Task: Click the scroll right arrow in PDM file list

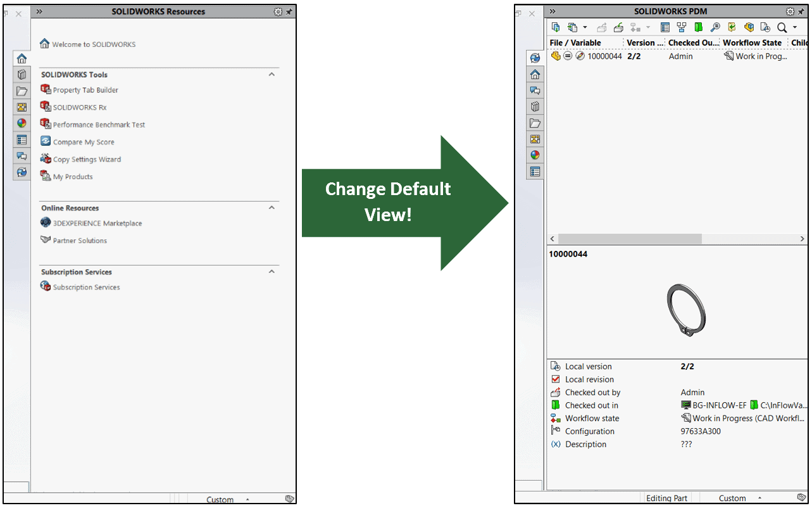Action: tap(803, 239)
